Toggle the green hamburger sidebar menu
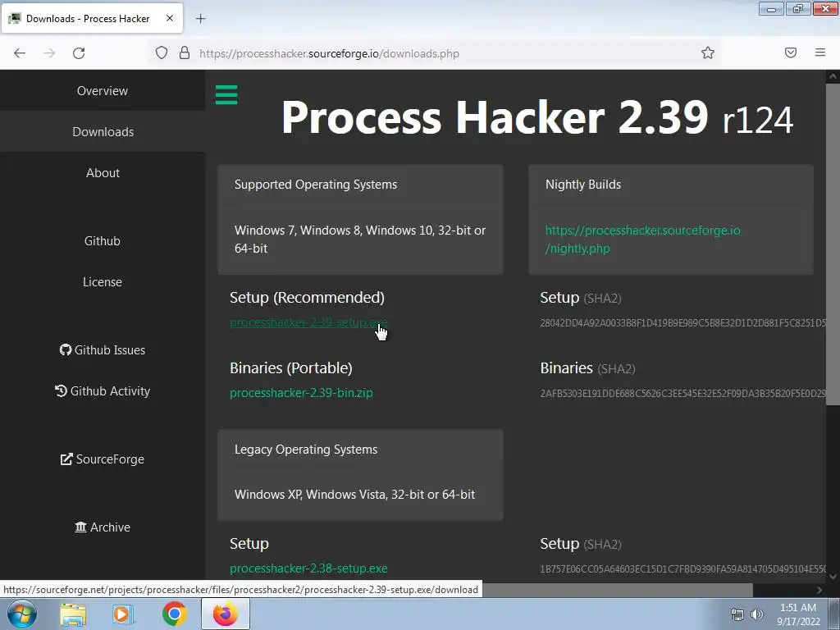This screenshot has width=840, height=630. 226,95
